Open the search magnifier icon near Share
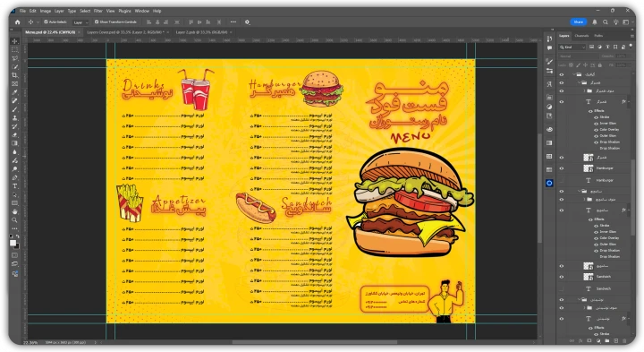The width and height of the screenshot is (644, 352). pos(606,22)
